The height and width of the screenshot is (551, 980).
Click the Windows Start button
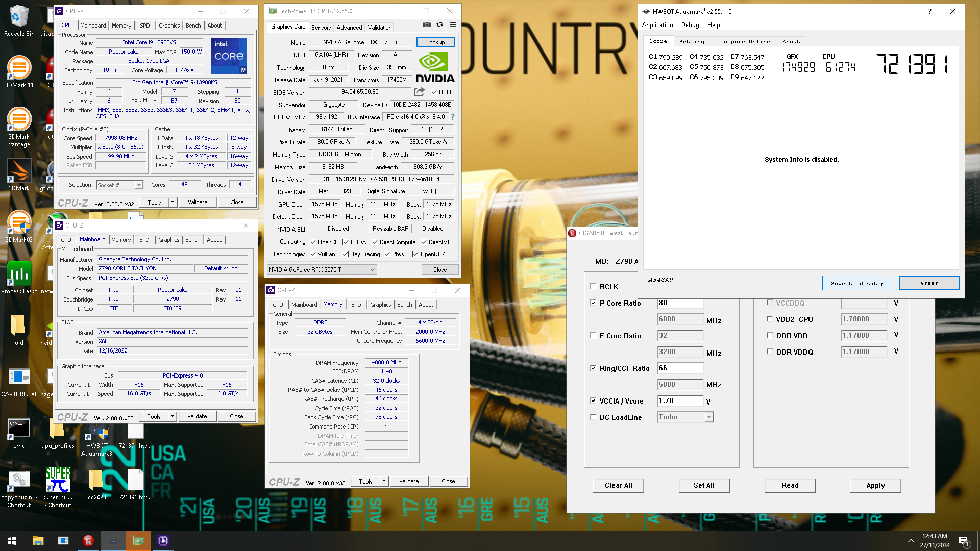pyautogui.click(x=12, y=541)
